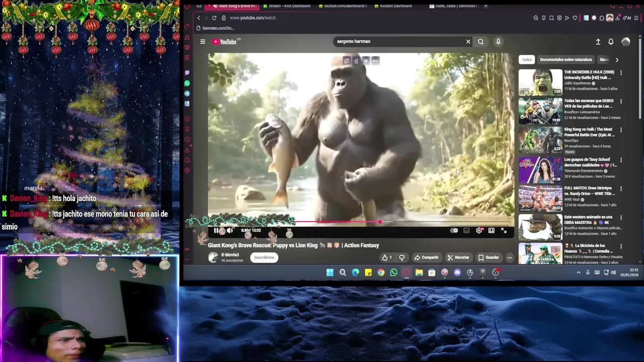644x362 pixels.
Task: Seek on the red video progress bar
Action: pos(360,222)
